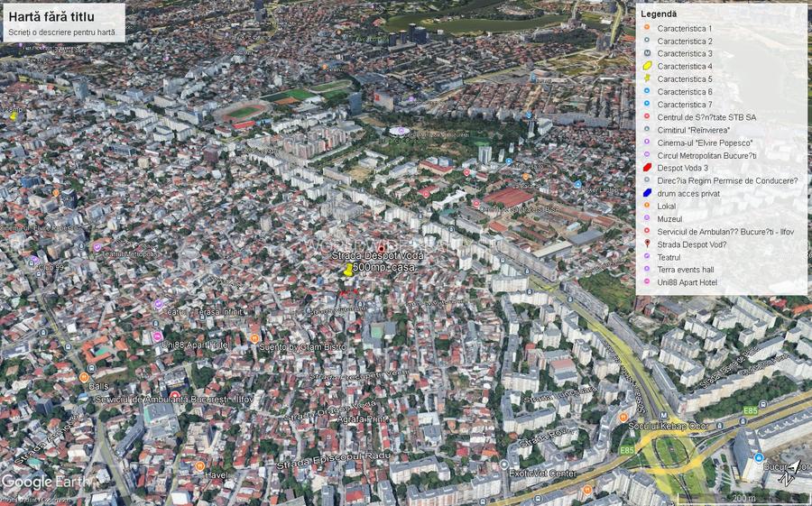Click the orange dot of Caracteristica 1
This screenshot has width=812, height=506.
647,28
